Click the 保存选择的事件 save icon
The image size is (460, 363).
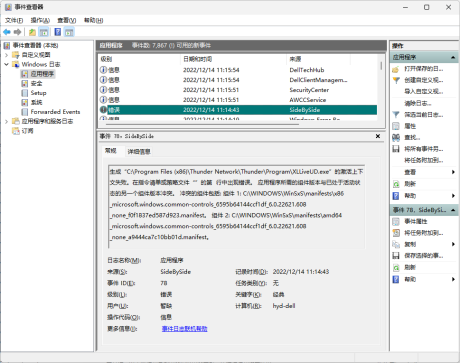coord(396,256)
